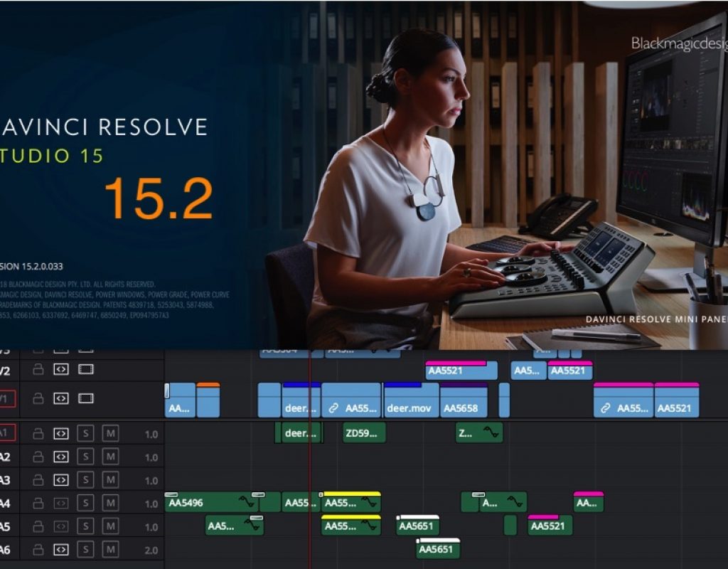Lock the V2 video track
The image size is (728, 569).
tap(38, 370)
